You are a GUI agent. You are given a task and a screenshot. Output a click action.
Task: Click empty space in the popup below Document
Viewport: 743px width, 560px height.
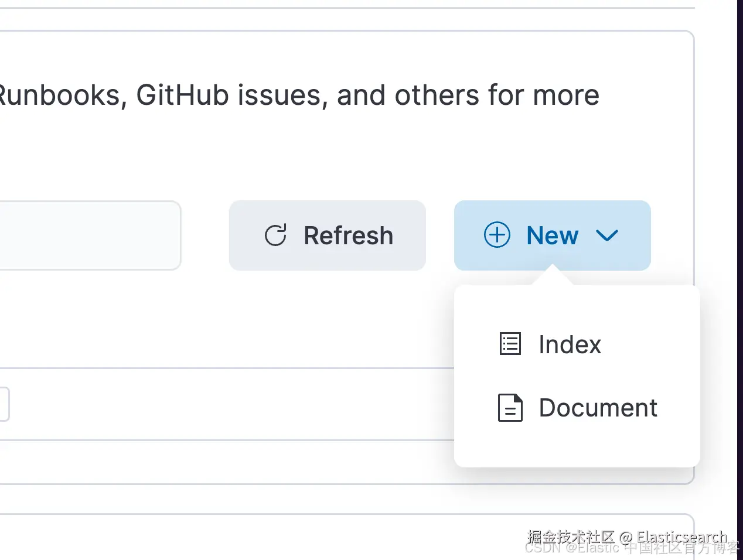pyautogui.click(x=577, y=448)
